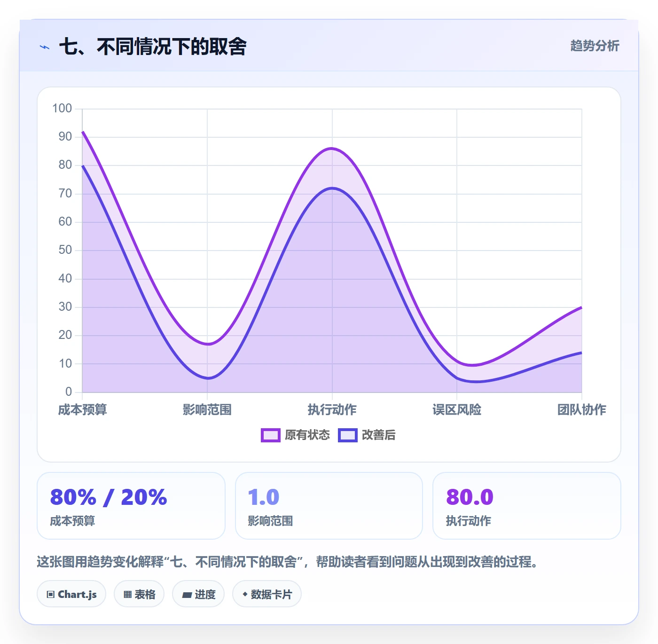This screenshot has width=658, height=644.
Task: Click the 误区风险 x-axis label
Action: [457, 410]
